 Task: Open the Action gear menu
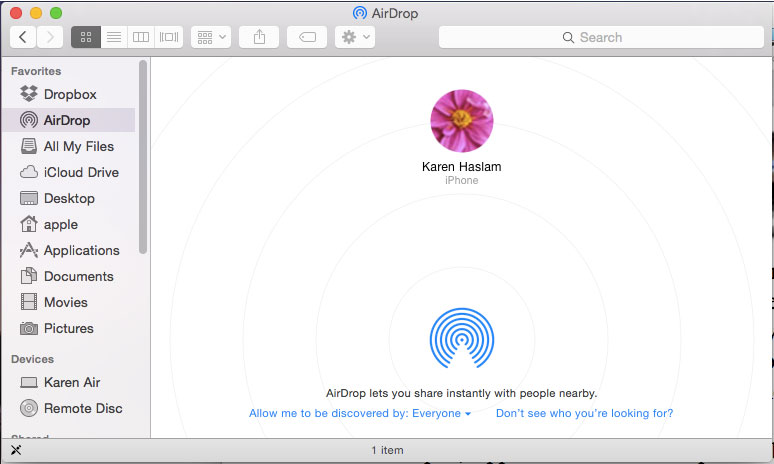355,37
